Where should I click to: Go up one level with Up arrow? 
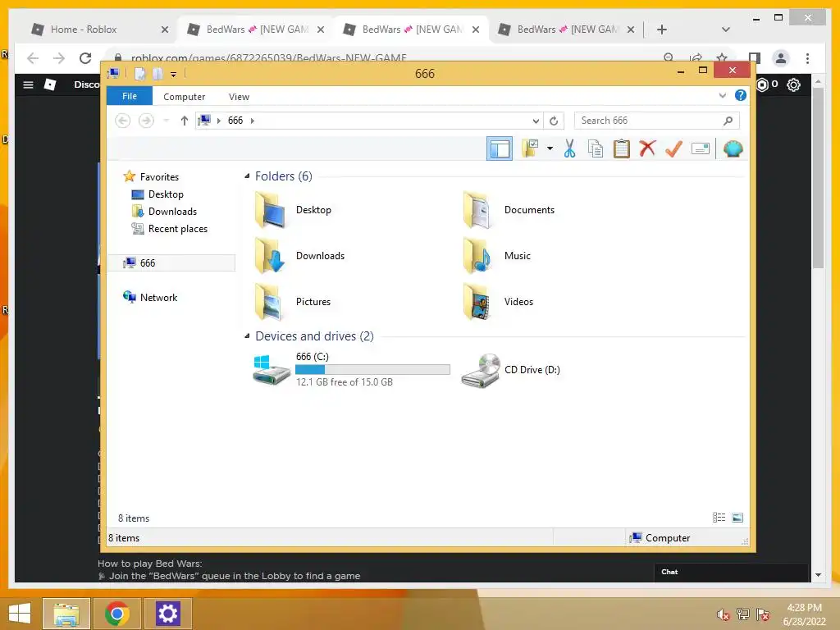click(x=185, y=121)
